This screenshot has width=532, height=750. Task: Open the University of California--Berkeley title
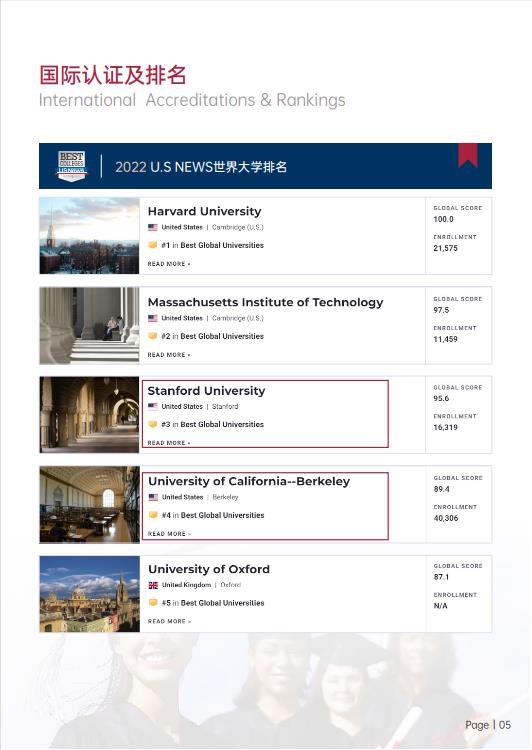tap(249, 481)
